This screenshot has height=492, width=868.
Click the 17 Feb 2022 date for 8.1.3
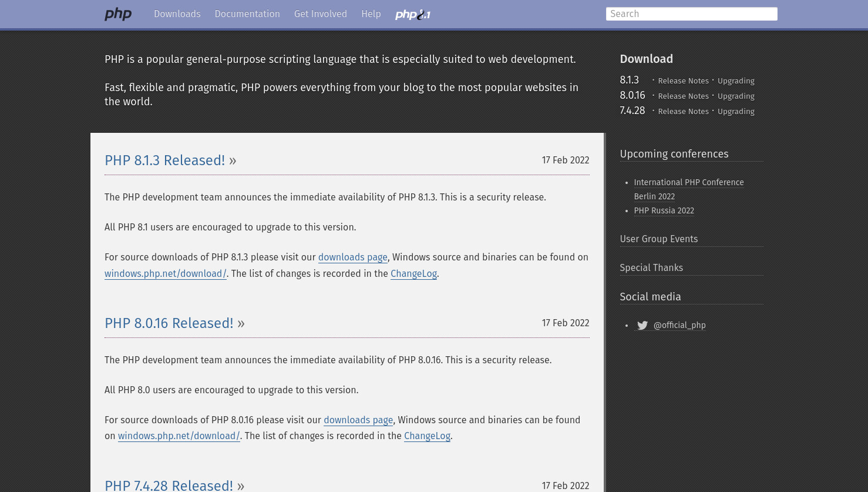tap(566, 160)
